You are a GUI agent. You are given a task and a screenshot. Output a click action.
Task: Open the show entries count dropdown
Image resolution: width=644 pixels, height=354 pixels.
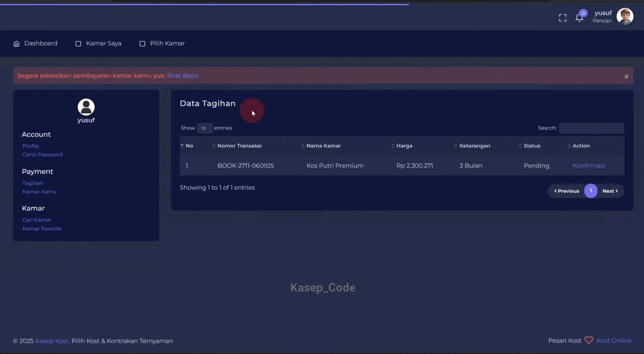click(x=205, y=128)
